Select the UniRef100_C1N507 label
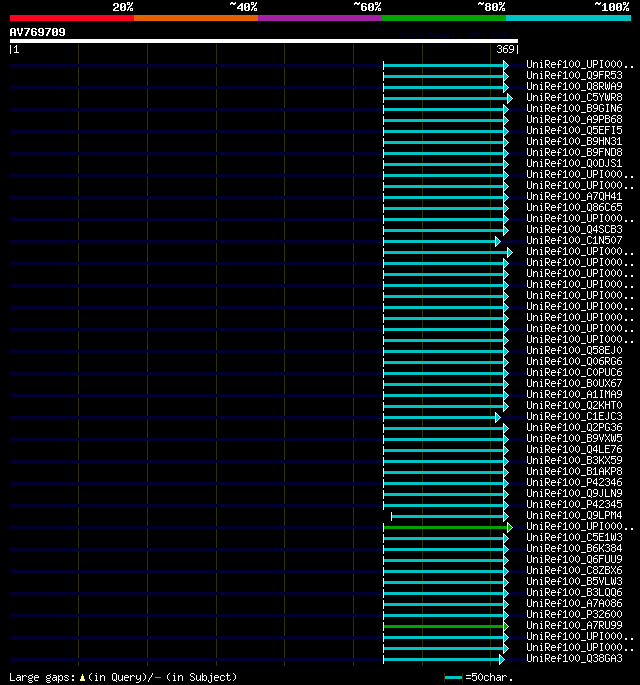 [x=574, y=240]
